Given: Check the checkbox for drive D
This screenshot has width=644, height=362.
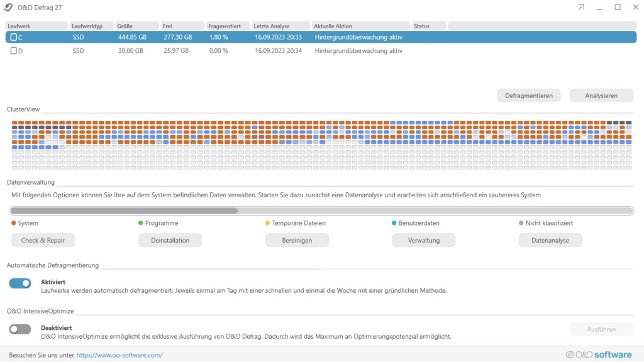Looking at the screenshot, I should pos(14,51).
